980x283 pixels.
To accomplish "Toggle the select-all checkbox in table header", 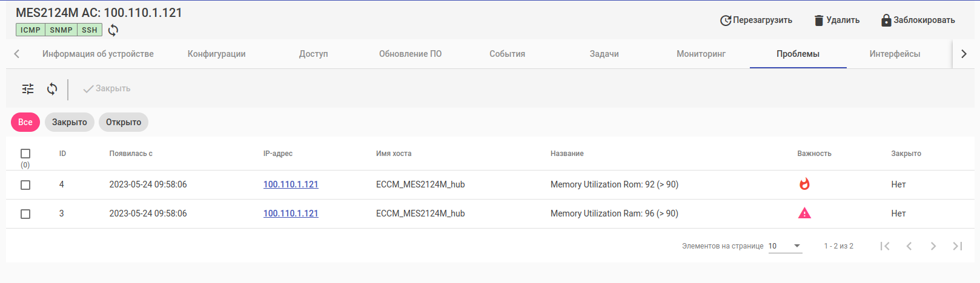I will 25,154.
